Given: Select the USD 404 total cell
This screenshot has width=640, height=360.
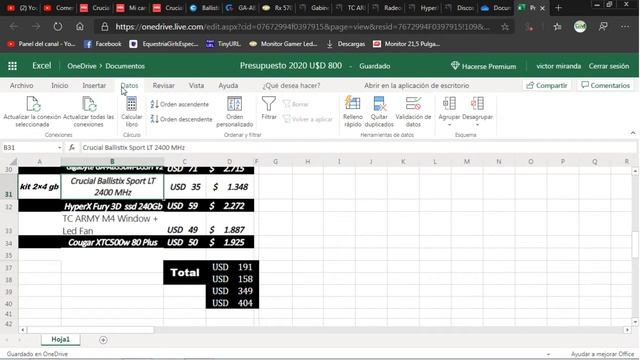Looking at the screenshot, I should [x=232, y=303].
